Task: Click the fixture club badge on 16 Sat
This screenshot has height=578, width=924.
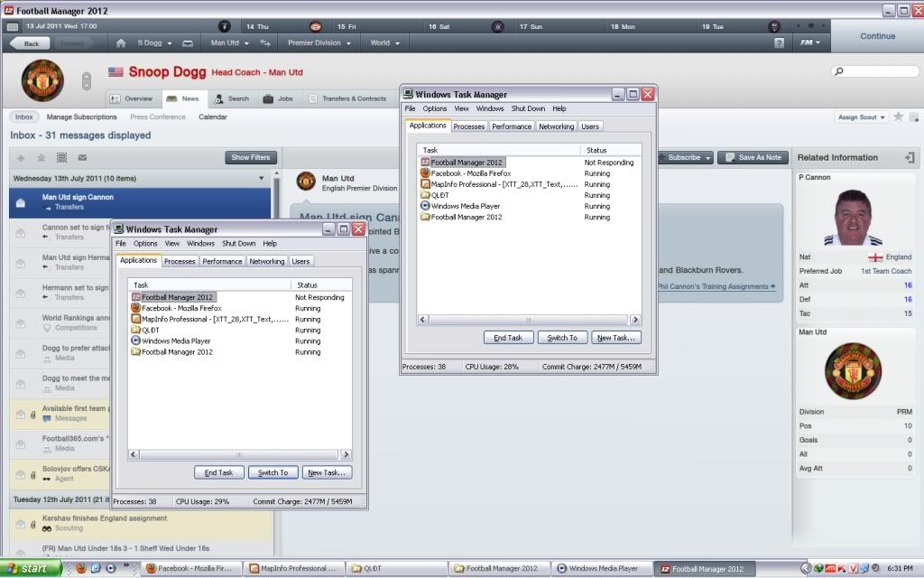Action: click(x=498, y=26)
